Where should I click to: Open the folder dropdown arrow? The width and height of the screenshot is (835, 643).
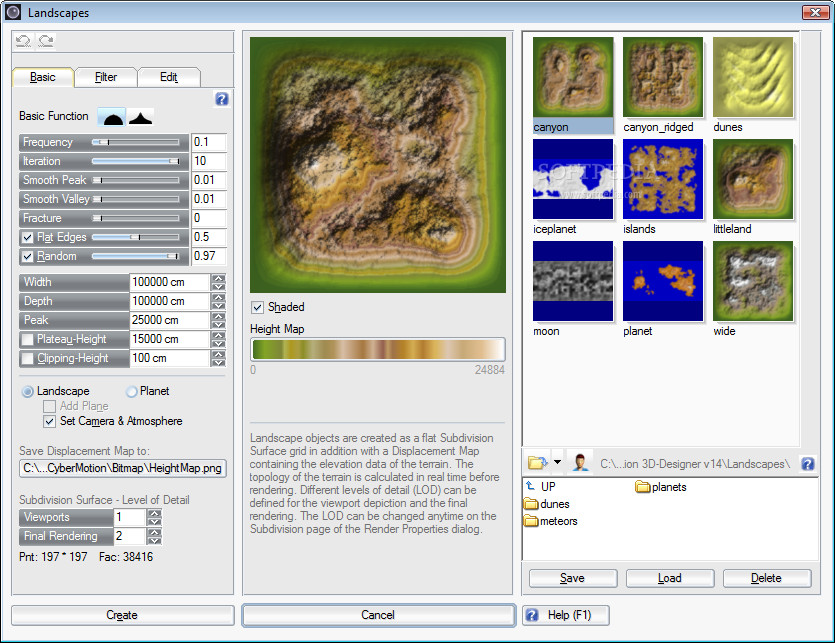[557, 463]
